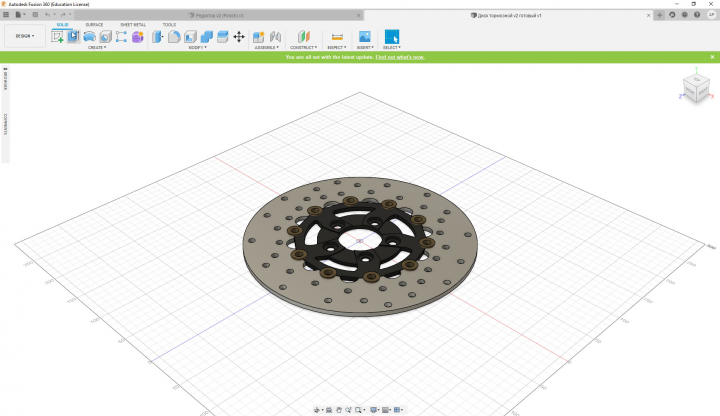Dismiss the green update notification bar

click(712, 57)
